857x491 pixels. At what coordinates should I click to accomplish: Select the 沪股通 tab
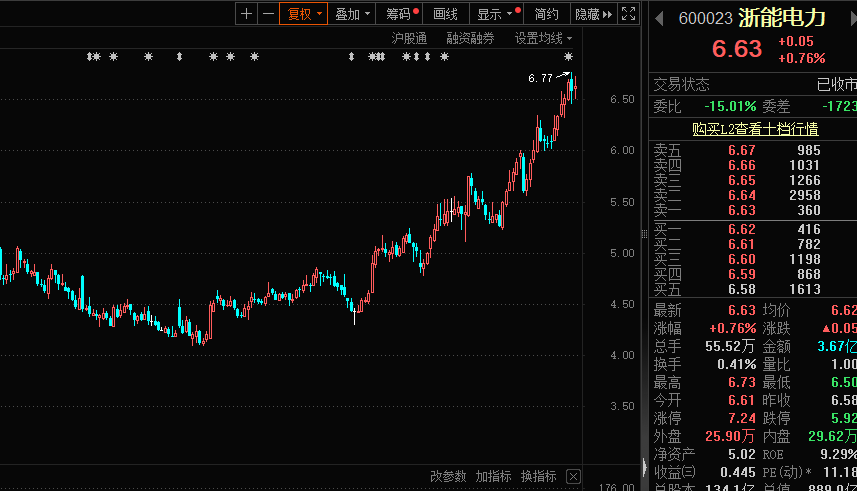[x=409, y=38]
